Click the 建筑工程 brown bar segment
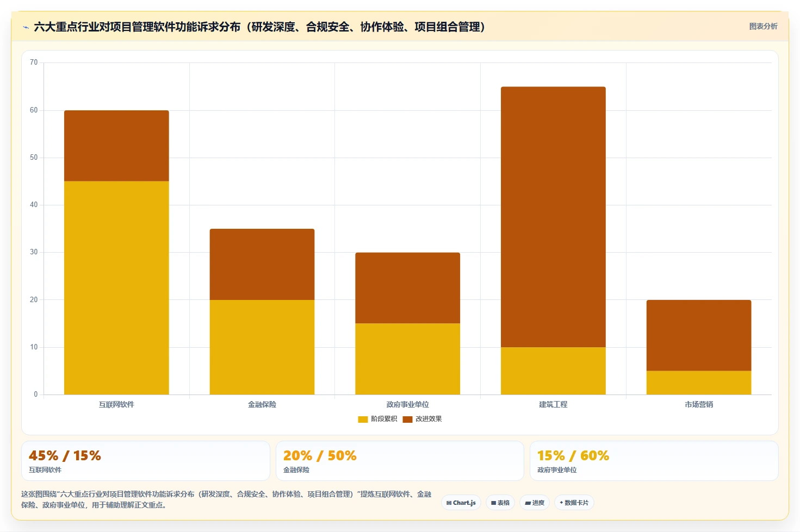 pos(553,217)
